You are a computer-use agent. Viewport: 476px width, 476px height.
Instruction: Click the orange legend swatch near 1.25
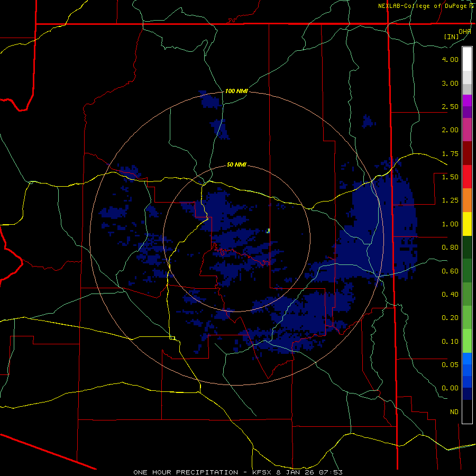pyautogui.click(x=467, y=200)
